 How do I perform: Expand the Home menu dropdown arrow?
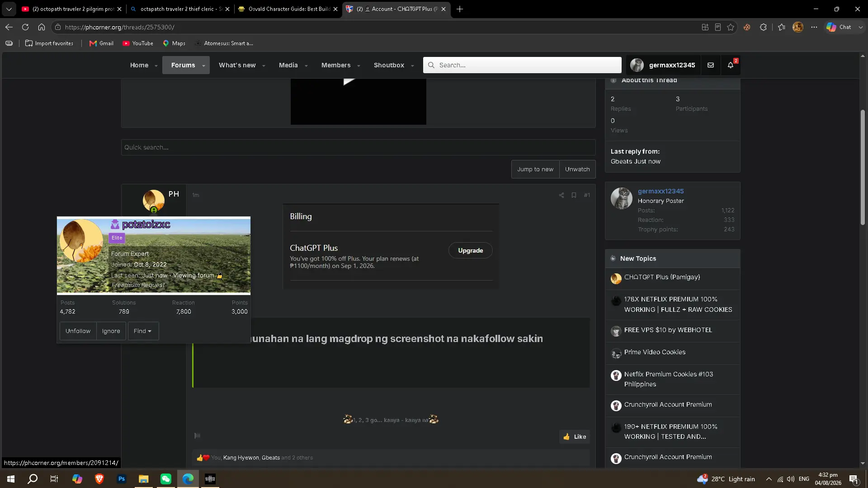[156, 66]
